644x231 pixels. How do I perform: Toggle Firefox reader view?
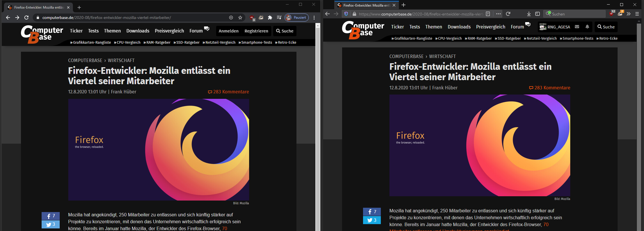click(488, 14)
